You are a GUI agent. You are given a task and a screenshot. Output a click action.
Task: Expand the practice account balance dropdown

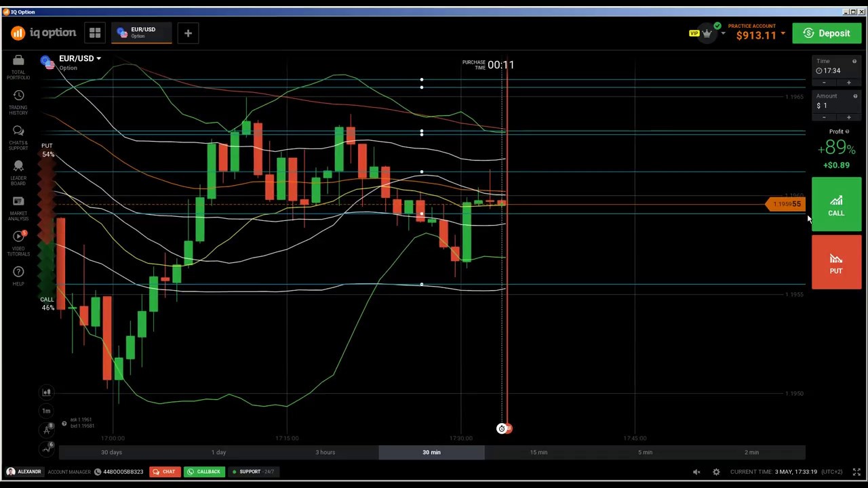(x=783, y=34)
